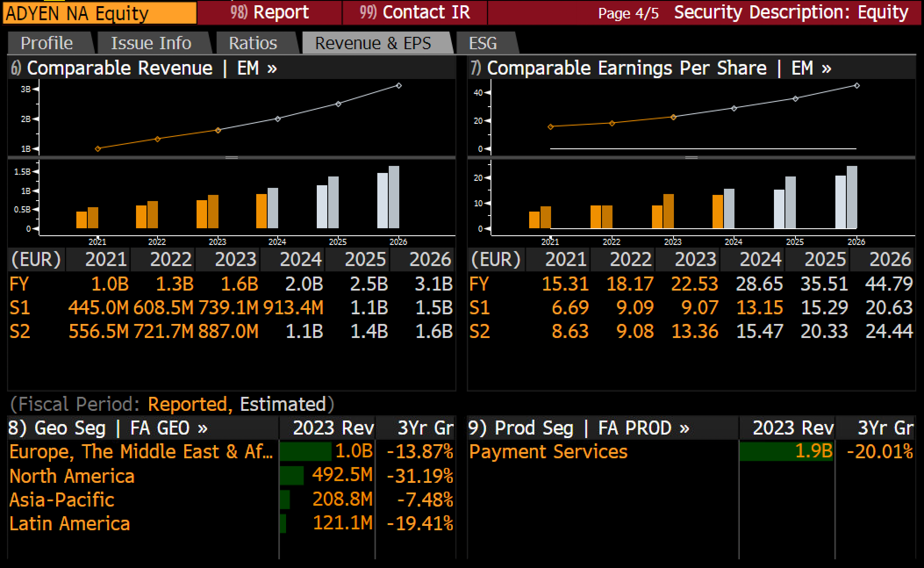This screenshot has height=568, width=924.
Task: Click the -31.19% three-year growth value
Action: tap(420, 475)
